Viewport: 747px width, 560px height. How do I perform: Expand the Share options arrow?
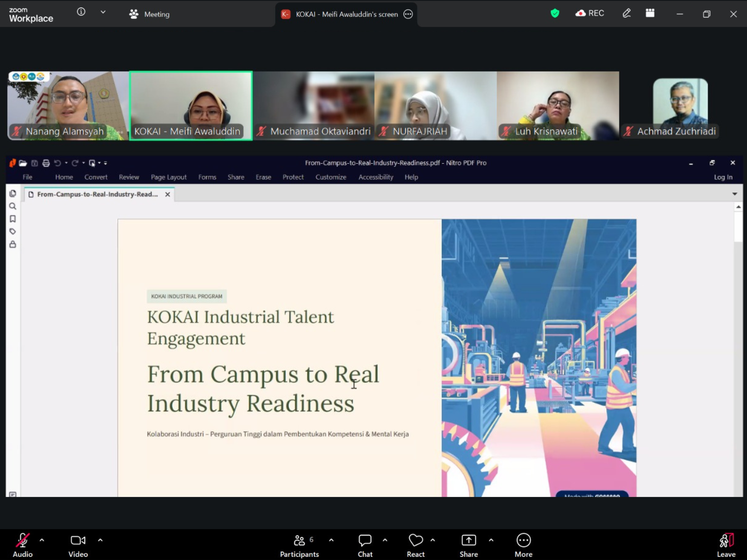[x=491, y=540]
